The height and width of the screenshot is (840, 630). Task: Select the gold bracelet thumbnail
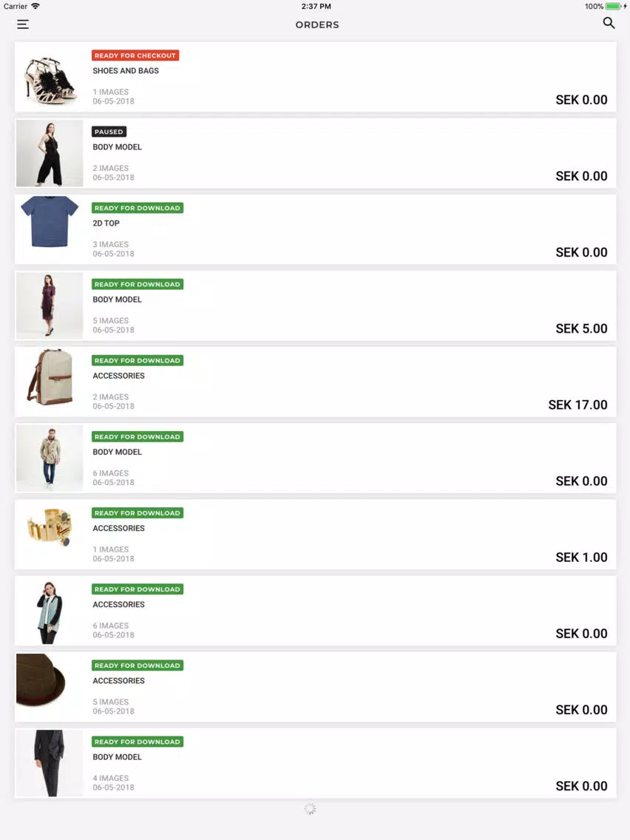50,535
